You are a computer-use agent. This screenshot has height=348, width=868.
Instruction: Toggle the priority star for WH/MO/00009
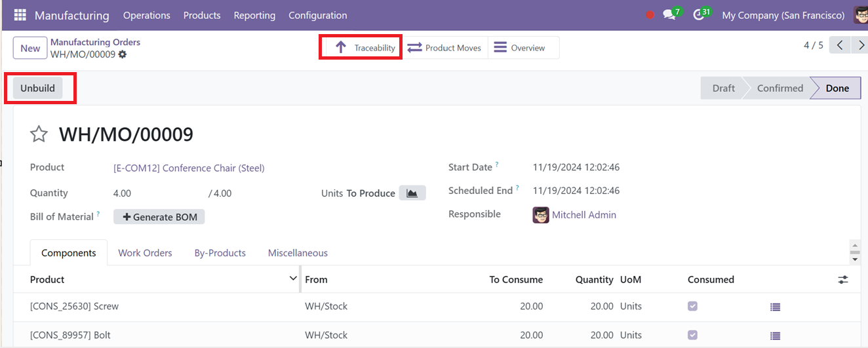point(39,134)
